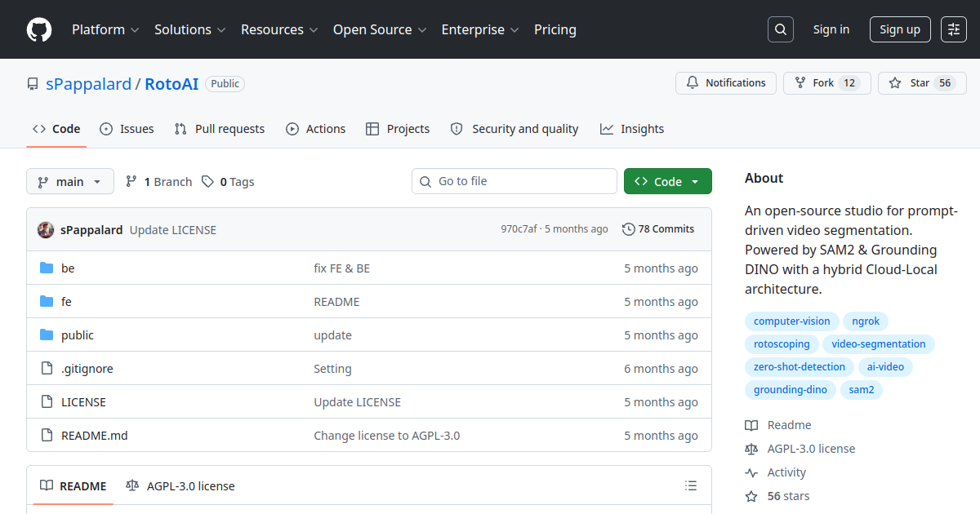View the Activity pulse icon link
Viewport: 980px width, 514px height.
pos(751,472)
